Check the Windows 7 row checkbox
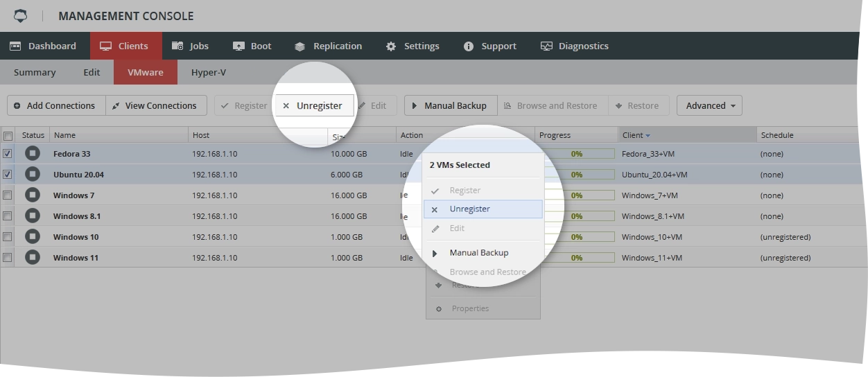 [8, 195]
